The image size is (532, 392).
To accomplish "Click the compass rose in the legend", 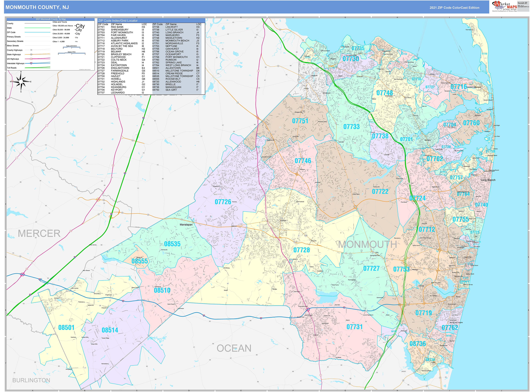I will [21, 82].
